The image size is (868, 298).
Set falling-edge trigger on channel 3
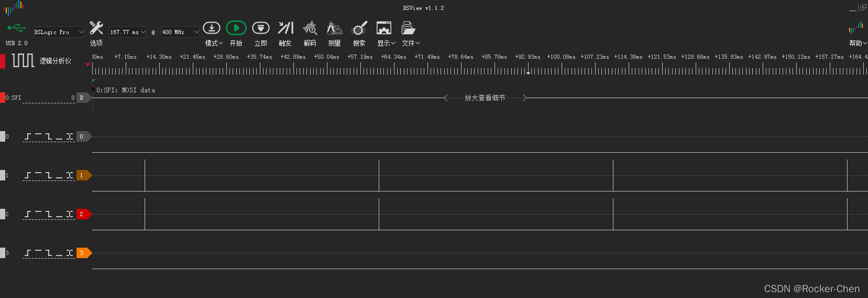pyautogui.click(x=49, y=253)
